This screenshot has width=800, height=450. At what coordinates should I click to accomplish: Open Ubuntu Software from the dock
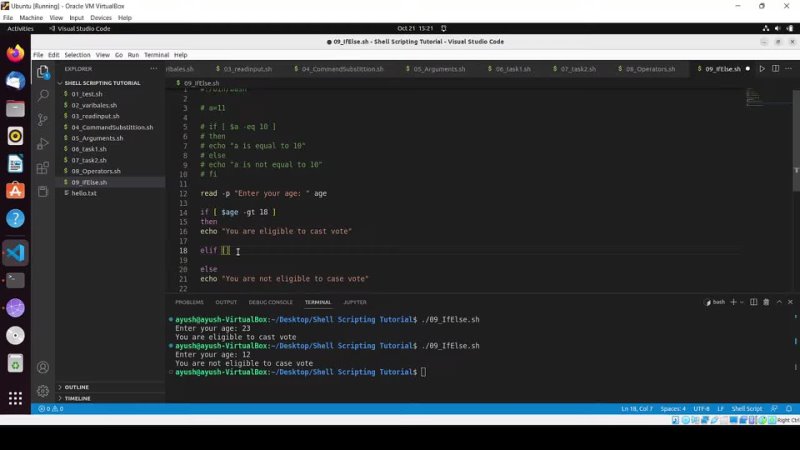(x=15, y=191)
